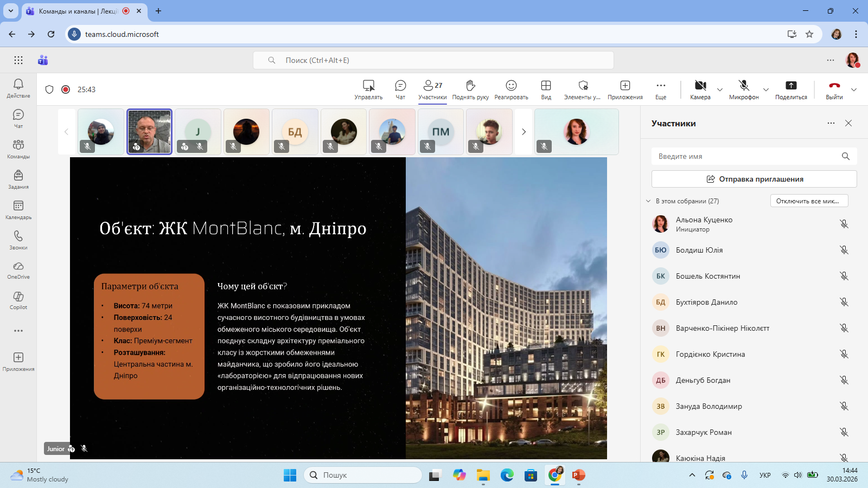Toggle the Camera (Камера) on

(x=700, y=86)
